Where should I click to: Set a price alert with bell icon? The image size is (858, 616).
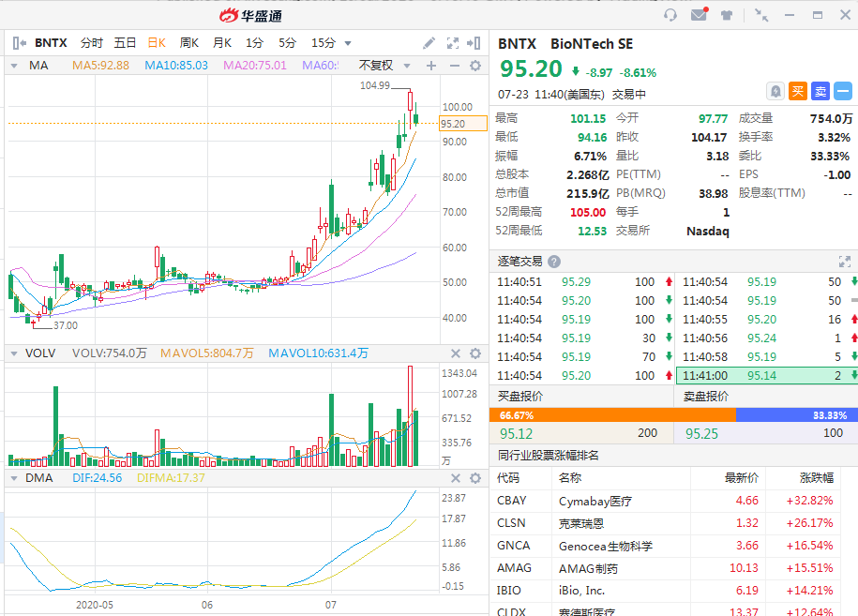[775, 91]
